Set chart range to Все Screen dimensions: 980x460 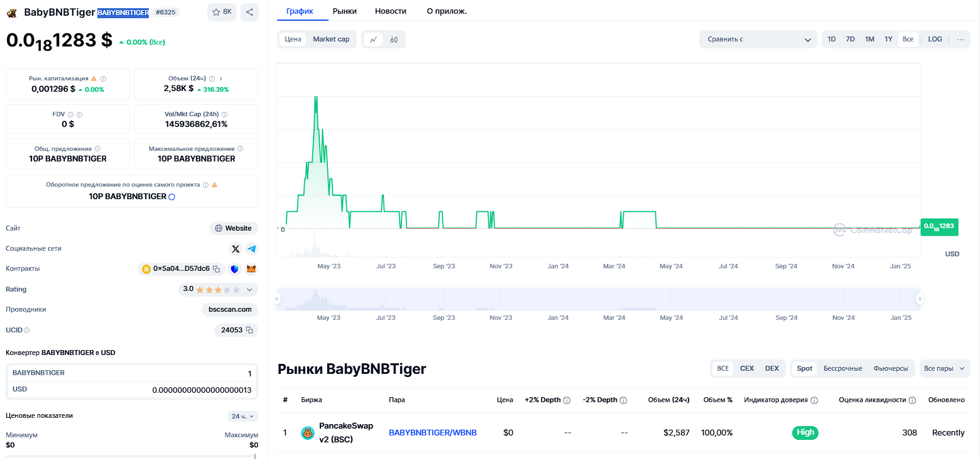click(x=908, y=39)
